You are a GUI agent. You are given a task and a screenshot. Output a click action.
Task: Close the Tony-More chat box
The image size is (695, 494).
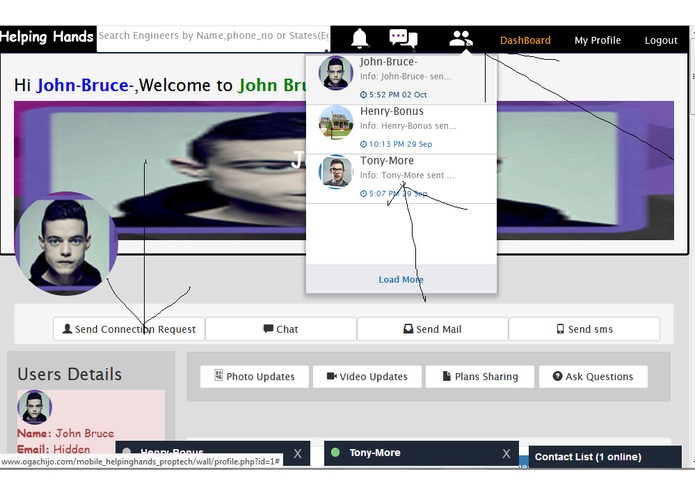(506, 454)
